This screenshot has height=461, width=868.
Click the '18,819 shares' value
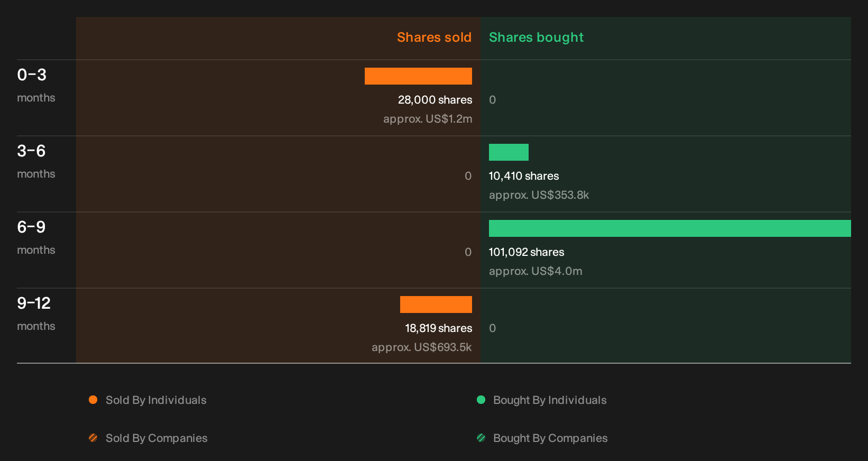point(439,328)
